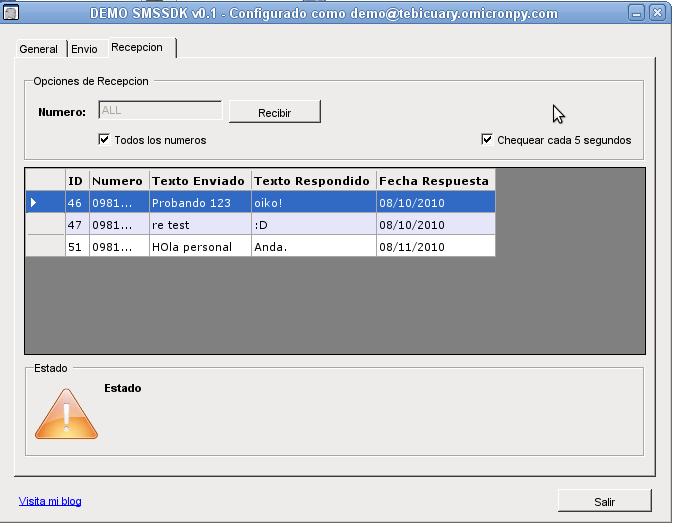Click the Recibir button

point(275,113)
